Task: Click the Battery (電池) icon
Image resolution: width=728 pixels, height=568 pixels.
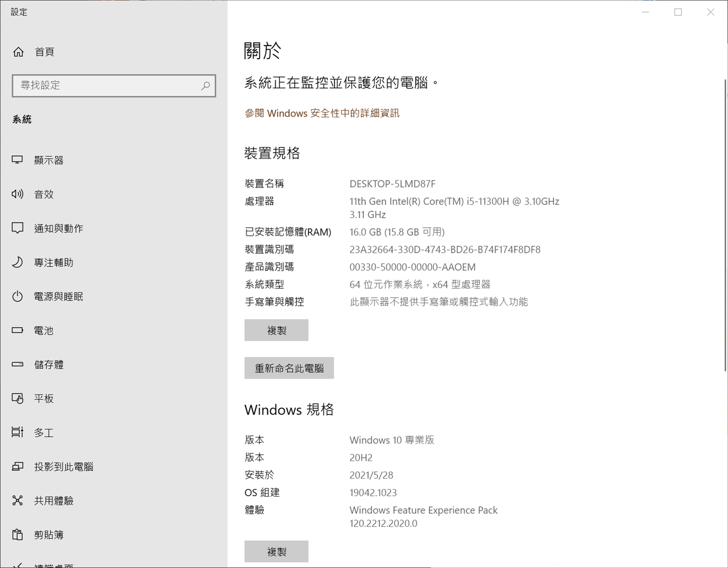Action: tap(18, 330)
